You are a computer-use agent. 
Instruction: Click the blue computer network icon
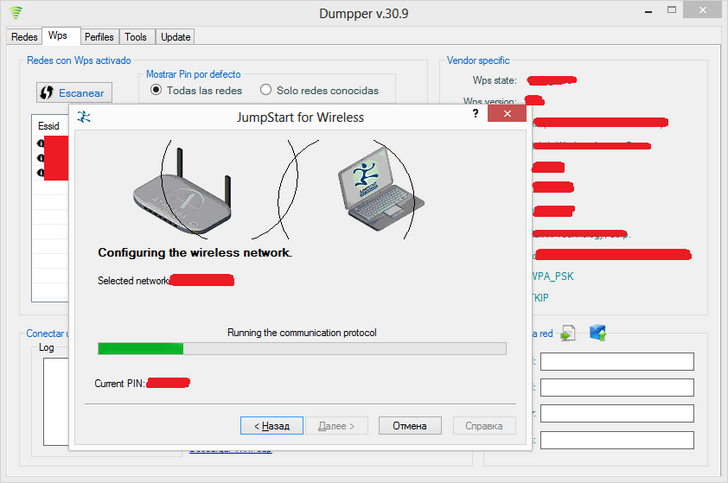598,333
